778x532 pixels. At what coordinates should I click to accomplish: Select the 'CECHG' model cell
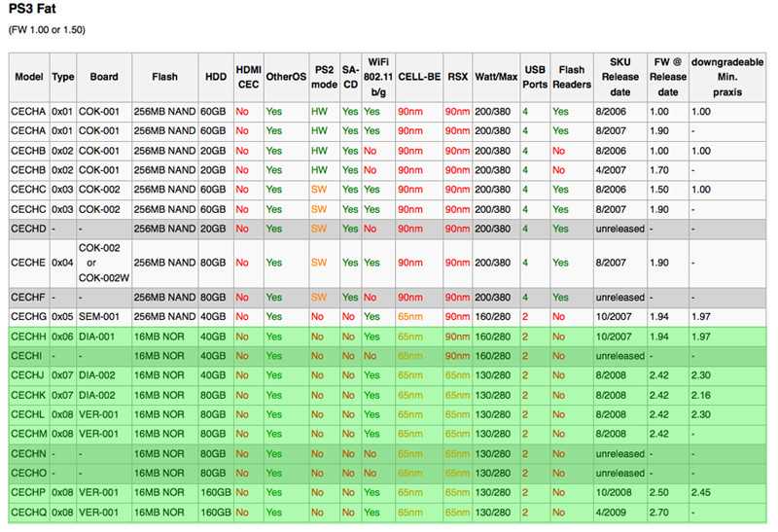pyautogui.click(x=28, y=317)
